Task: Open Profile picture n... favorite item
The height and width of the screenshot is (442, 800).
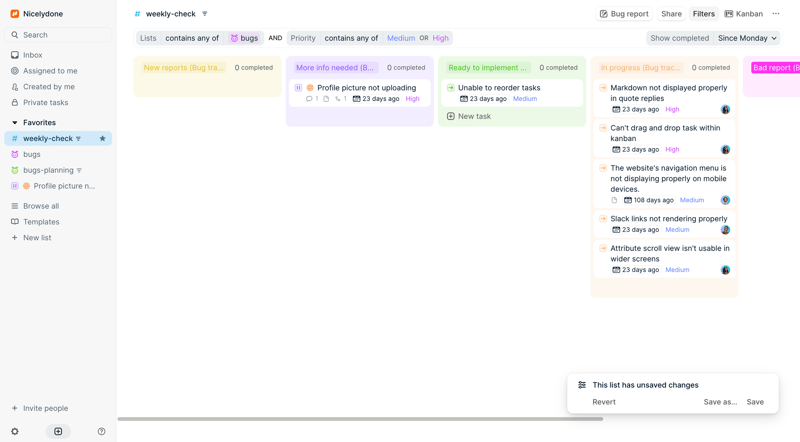Action: point(58,186)
